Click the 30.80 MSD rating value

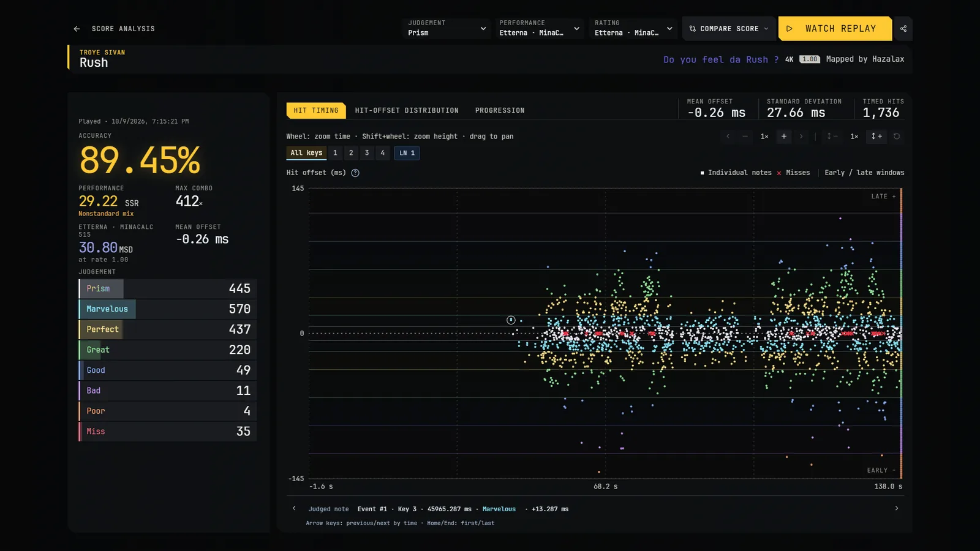coord(105,248)
